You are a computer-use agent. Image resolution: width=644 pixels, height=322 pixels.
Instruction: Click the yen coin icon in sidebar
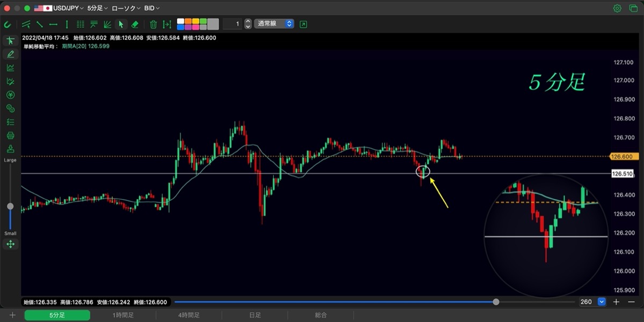(10, 95)
